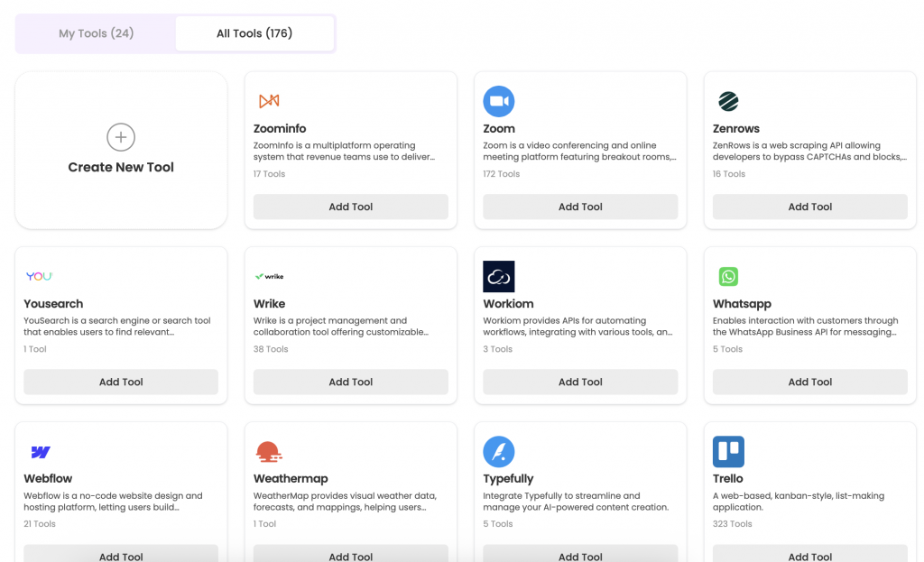Click the Workiom automating workflows description
924x562 pixels.
point(578,327)
